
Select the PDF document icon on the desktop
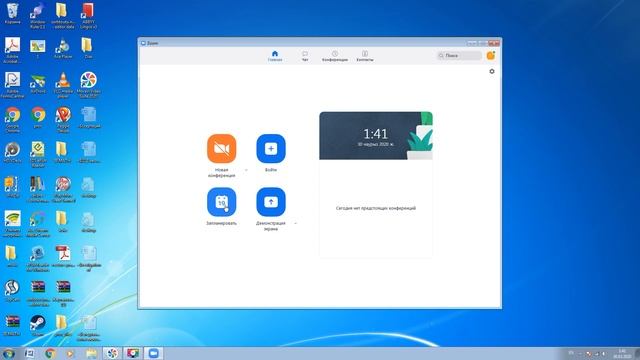[63, 256]
